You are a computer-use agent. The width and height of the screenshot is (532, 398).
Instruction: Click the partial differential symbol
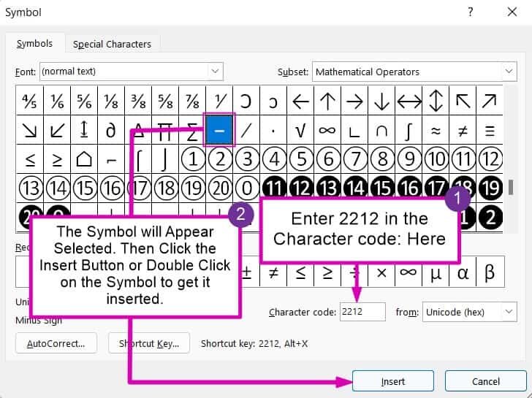click(111, 130)
